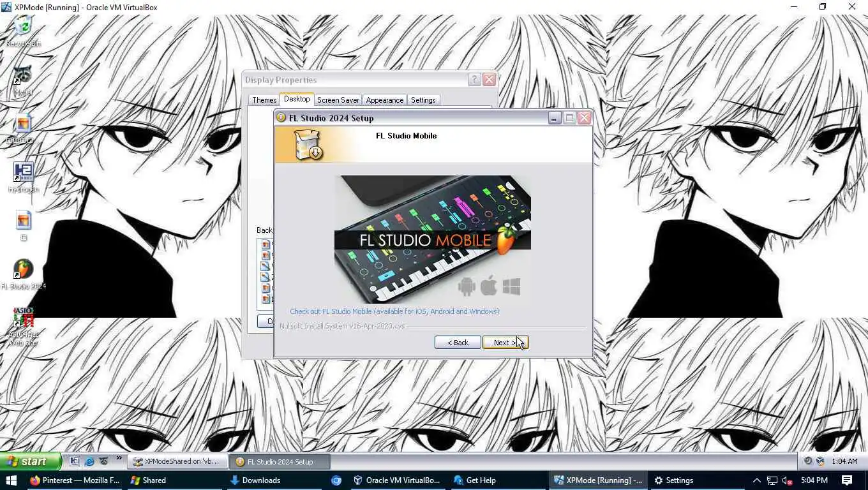Click the installer box icon in the setup header
Image resolution: width=868 pixels, height=490 pixels.
coord(308,145)
